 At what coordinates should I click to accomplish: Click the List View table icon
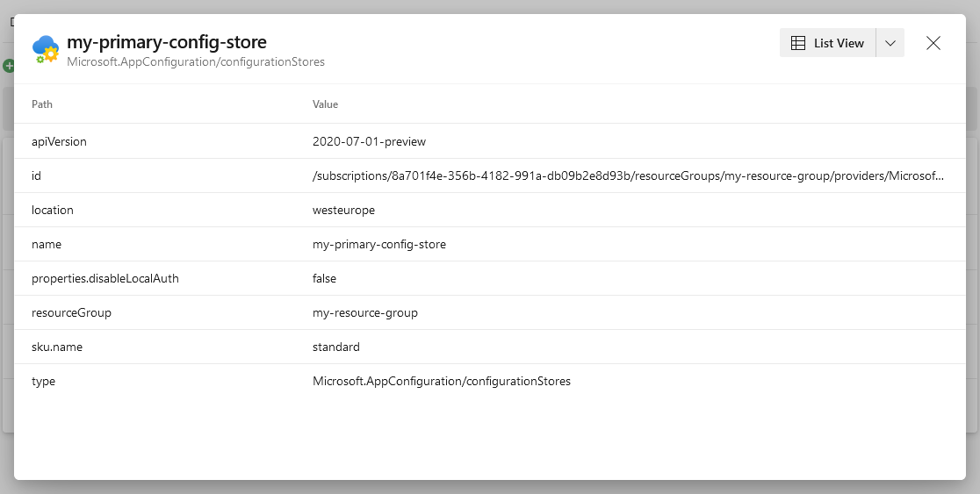point(798,43)
